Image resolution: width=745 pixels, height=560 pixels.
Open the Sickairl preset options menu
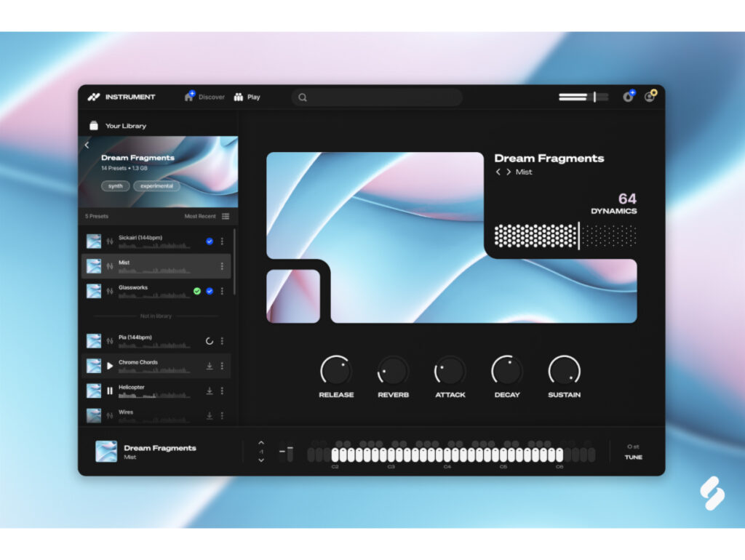222,241
